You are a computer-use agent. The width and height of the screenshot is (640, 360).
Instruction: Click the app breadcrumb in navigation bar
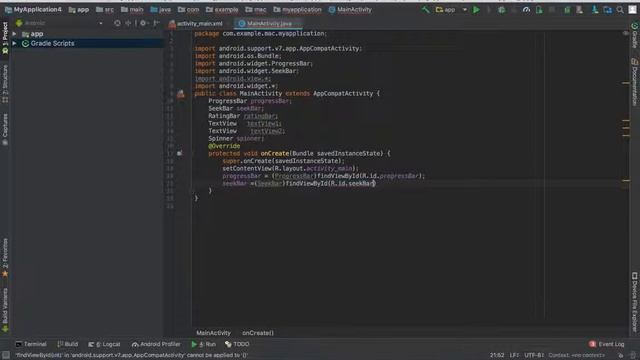pyautogui.click(x=79, y=9)
